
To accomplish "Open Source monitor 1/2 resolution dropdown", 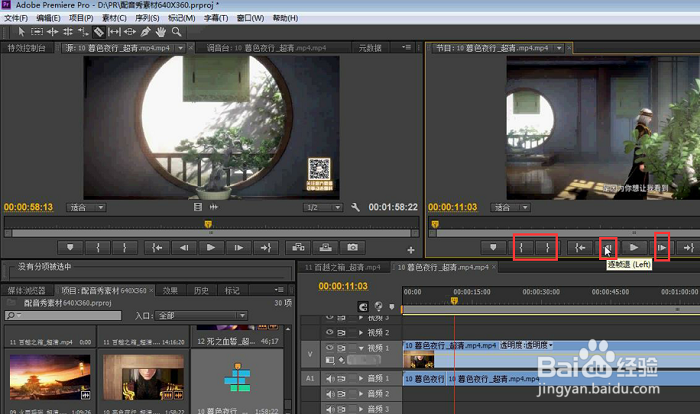I will [323, 207].
